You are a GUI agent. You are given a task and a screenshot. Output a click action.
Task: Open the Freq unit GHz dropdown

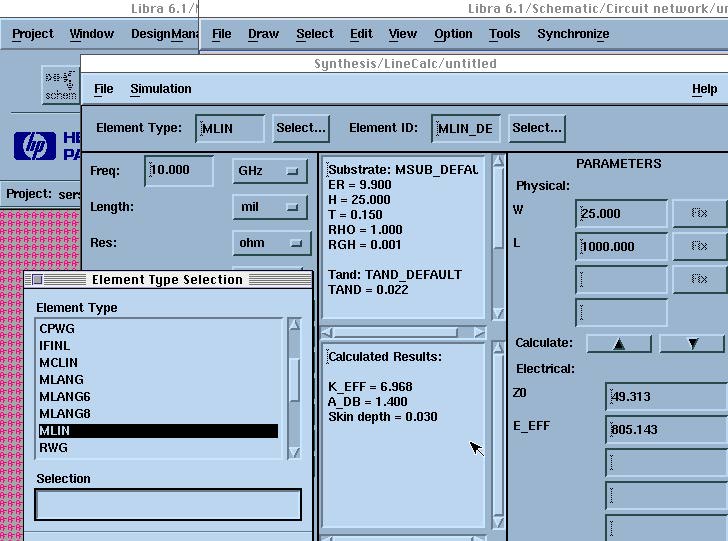(x=269, y=171)
